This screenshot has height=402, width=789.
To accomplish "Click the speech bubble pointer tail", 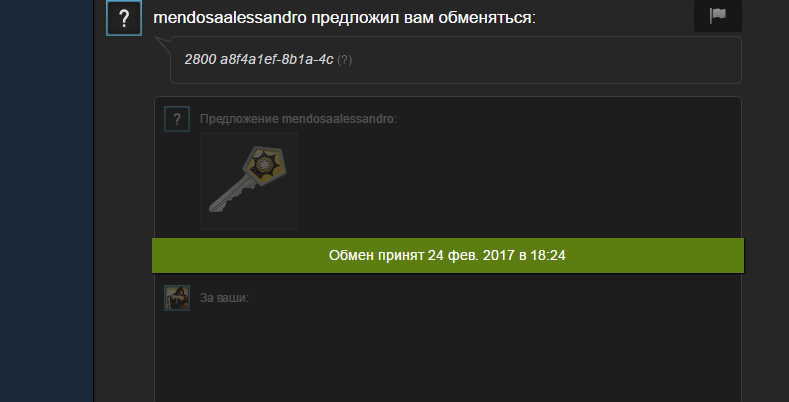I will pos(162,43).
